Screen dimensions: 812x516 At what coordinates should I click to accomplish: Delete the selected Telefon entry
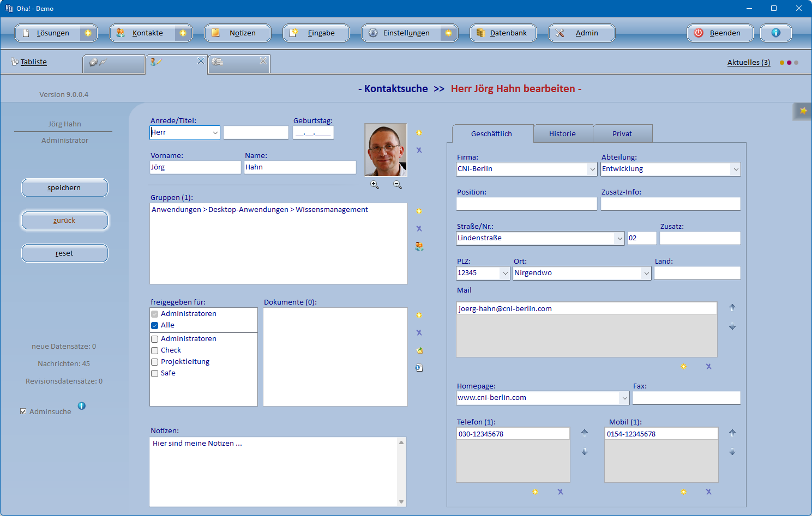(x=560, y=492)
